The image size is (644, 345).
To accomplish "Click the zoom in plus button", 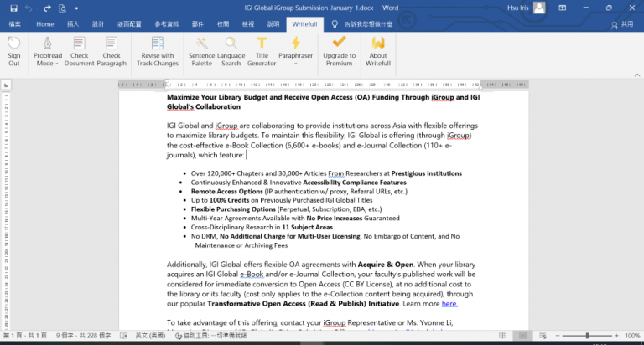I will point(616,336).
